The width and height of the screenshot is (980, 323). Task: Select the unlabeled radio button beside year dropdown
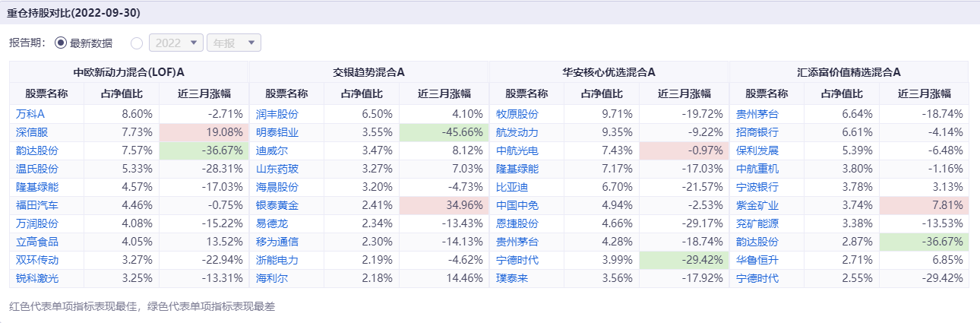click(137, 43)
